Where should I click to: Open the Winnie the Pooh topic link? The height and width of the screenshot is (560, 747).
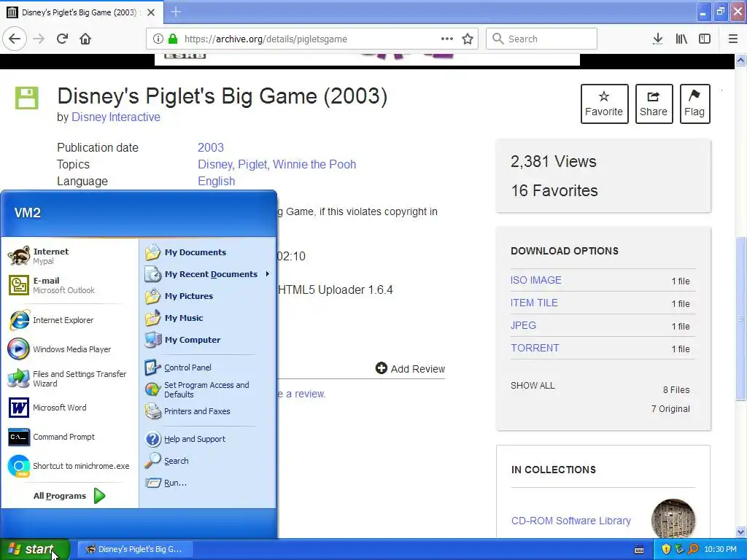[314, 164]
